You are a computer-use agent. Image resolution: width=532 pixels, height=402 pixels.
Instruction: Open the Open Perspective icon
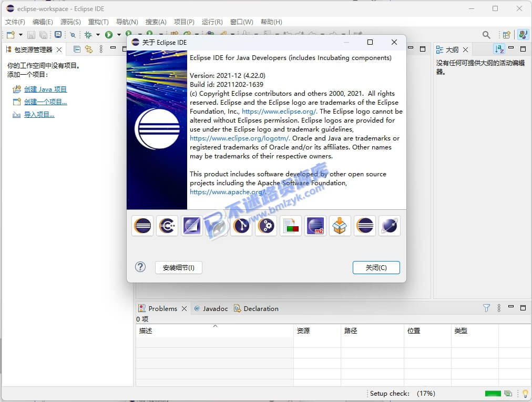coord(507,35)
